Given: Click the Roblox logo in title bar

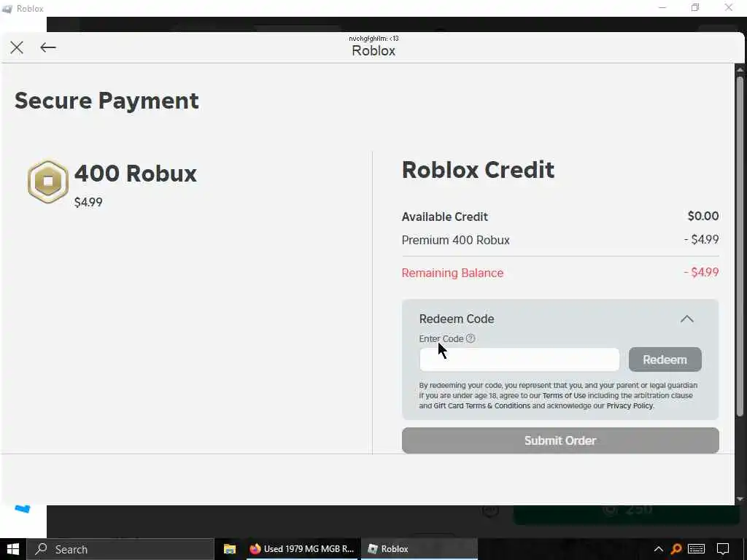Looking at the screenshot, I should pos(7,9).
